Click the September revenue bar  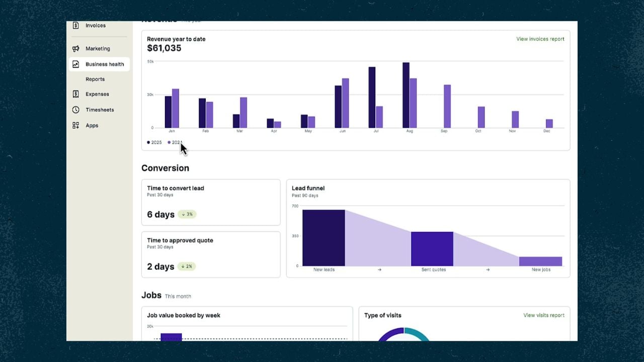[447, 106]
